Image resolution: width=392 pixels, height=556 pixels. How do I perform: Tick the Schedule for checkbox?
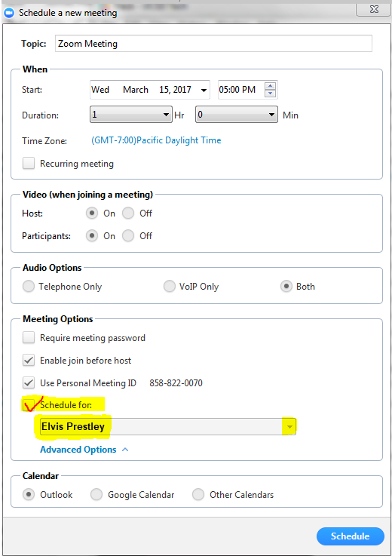29,405
